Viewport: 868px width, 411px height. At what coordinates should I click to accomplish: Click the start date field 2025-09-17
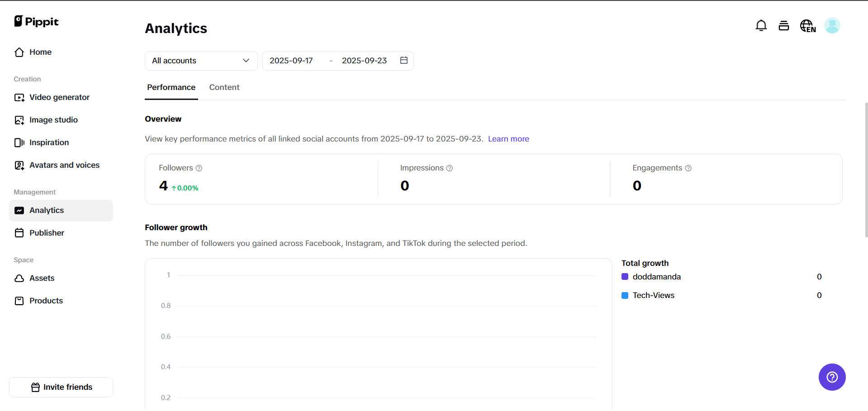pos(291,61)
